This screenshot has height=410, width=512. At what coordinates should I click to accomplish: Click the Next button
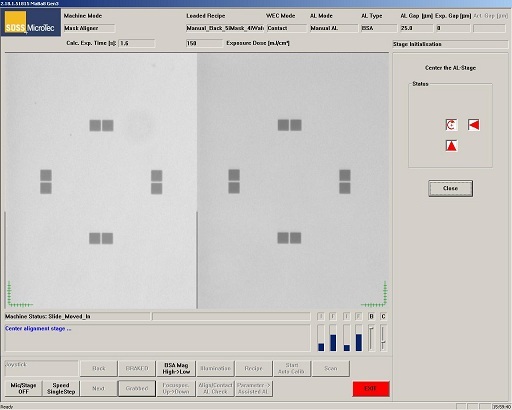[99, 388]
